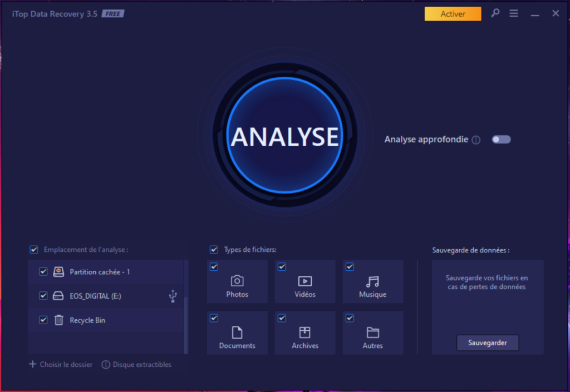Click the Documents page icon
The width and height of the screenshot is (570, 392).
237,333
